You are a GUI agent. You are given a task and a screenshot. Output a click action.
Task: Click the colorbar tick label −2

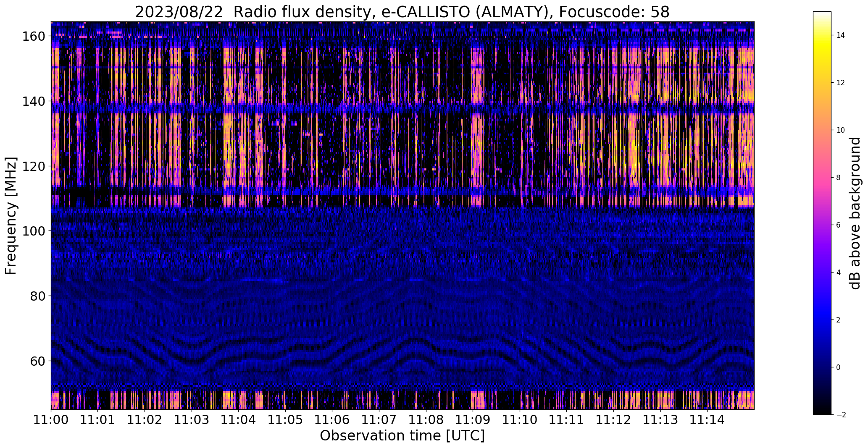click(x=841, y=415)
